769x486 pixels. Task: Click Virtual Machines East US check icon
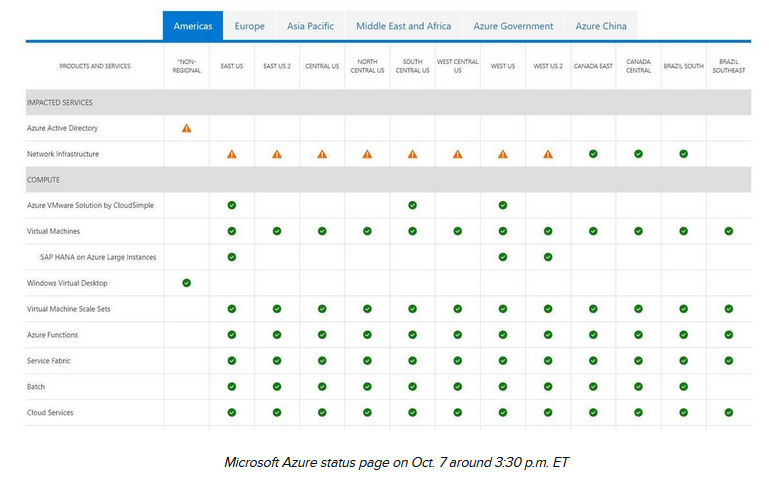[x=232, y=231]
